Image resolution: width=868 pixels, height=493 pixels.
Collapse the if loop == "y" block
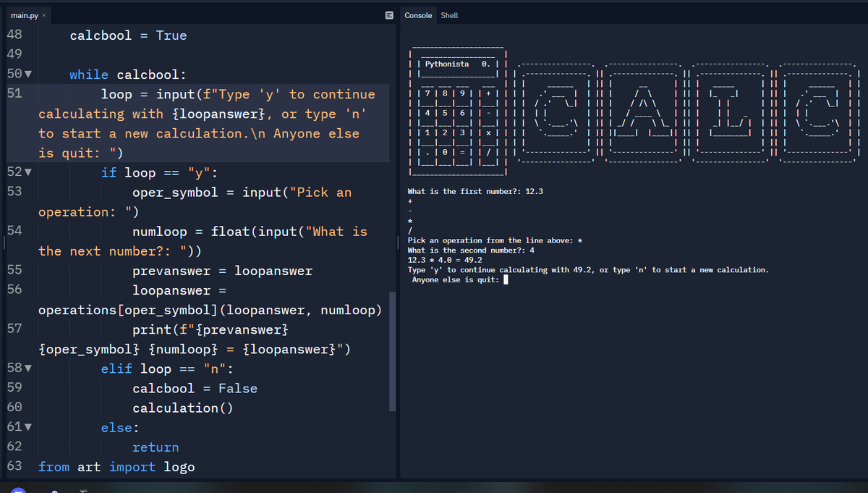(28, 173)
